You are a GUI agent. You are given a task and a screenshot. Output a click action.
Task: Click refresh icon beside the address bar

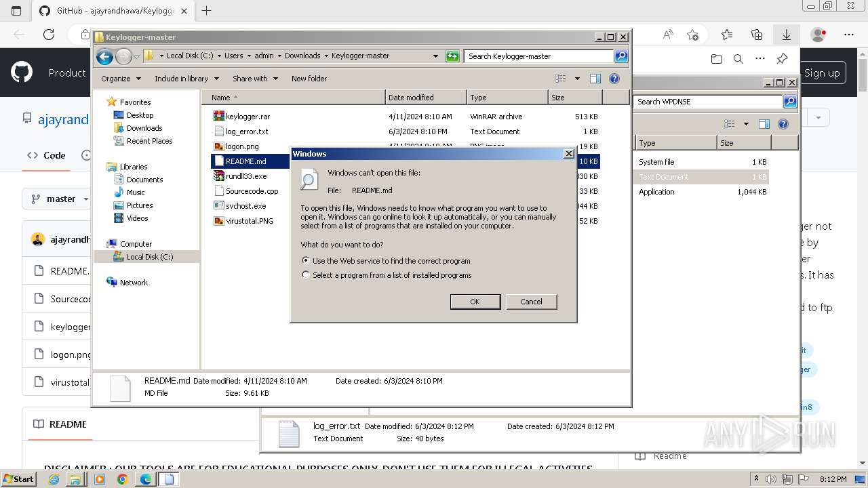452,56
